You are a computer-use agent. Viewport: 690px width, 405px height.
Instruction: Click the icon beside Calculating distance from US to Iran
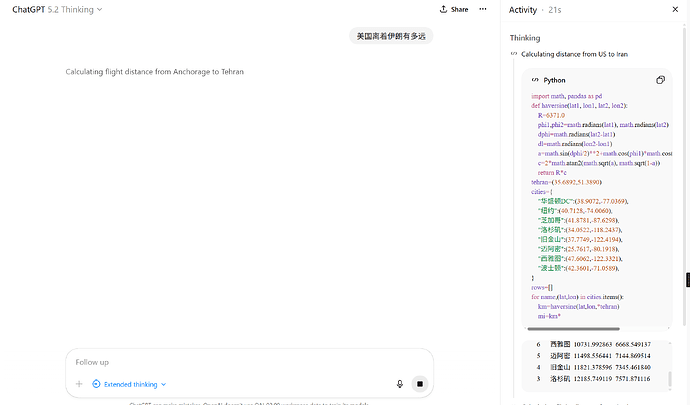point(514,54)
